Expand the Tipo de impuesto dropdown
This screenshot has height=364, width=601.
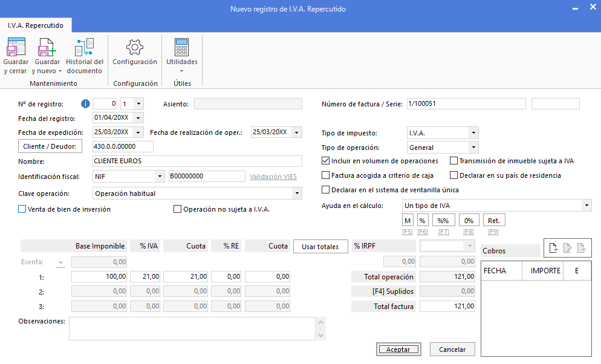pyautogui.click(x=473, y=132)
